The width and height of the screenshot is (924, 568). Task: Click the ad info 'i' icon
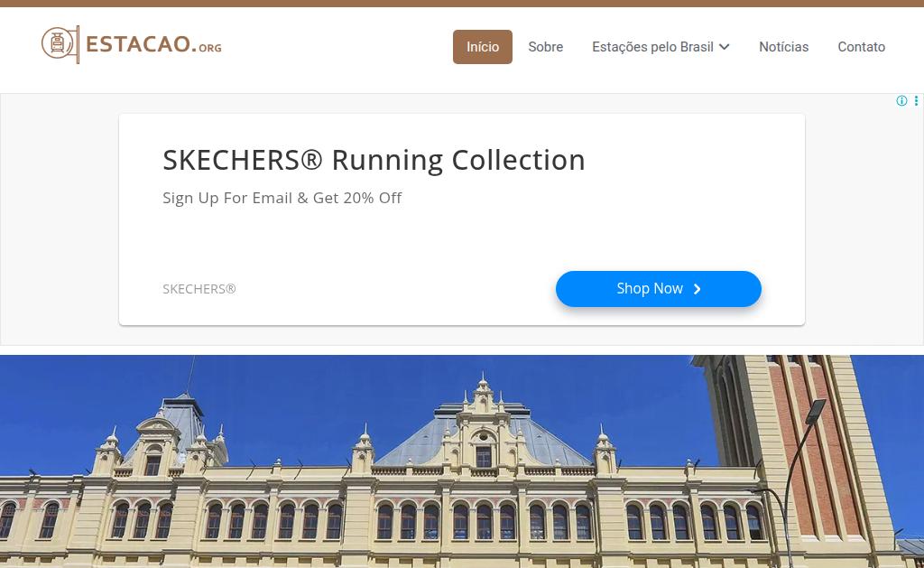click(x=901, y=101)
